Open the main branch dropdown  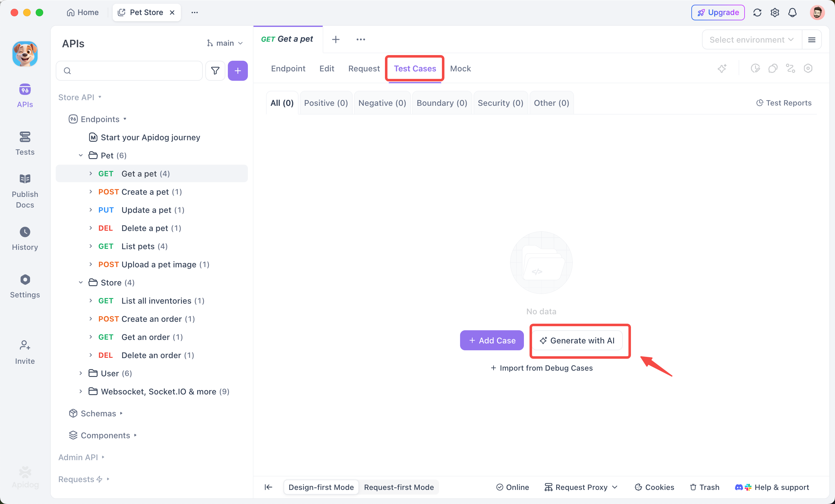tap(225, 43)
